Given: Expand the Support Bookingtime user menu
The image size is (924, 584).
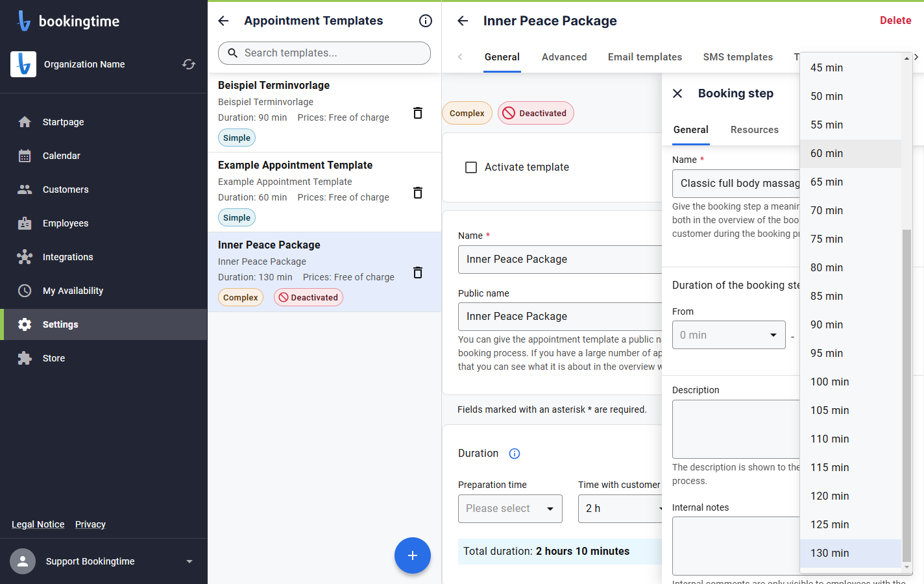Looking at the screenshot, I should (x=104, y=561).
